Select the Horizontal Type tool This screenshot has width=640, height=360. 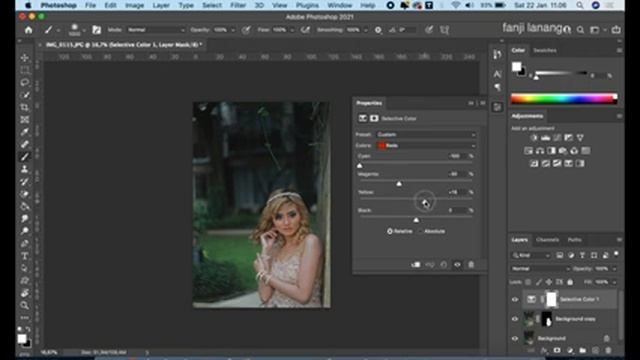pos(25,256)
